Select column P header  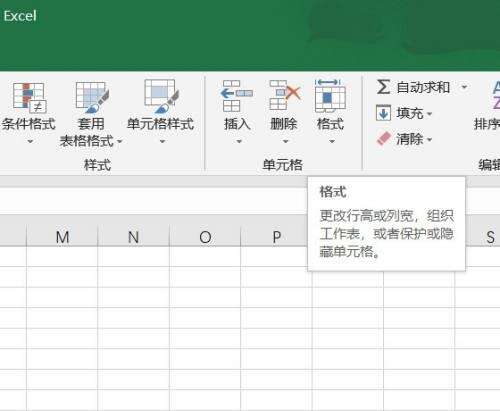click(x=276, y=237)
